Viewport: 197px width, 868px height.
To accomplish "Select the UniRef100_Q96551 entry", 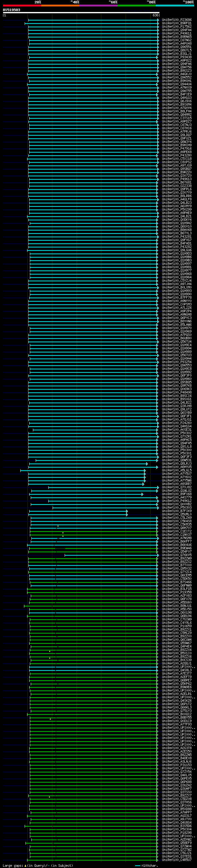I will [x=176, y=47].
